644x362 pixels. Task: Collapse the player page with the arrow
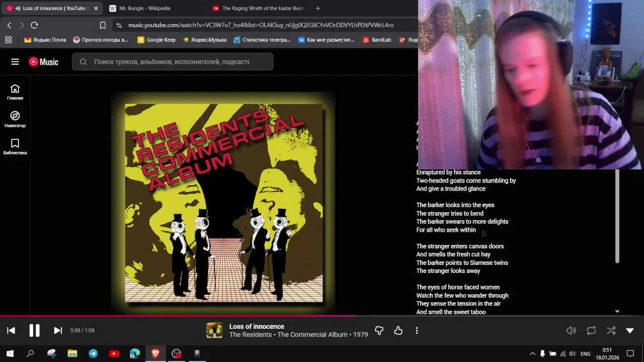630,330
